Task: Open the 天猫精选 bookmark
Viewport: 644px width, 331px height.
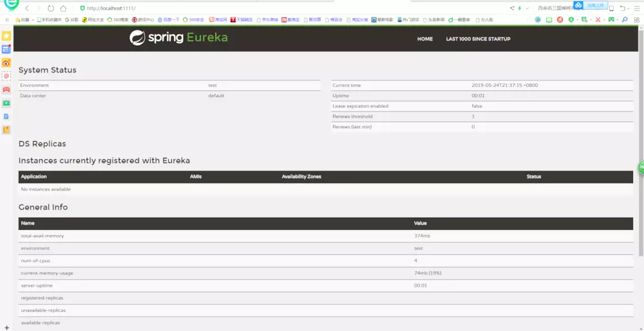Action: coord(241,19)
